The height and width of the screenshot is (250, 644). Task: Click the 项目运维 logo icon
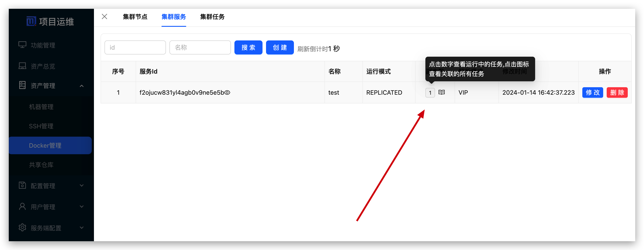pos(31,21)
